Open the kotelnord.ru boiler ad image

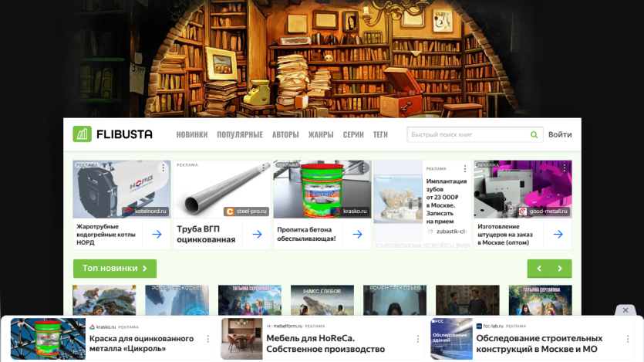pyautogui.click(x=122, y=189)
